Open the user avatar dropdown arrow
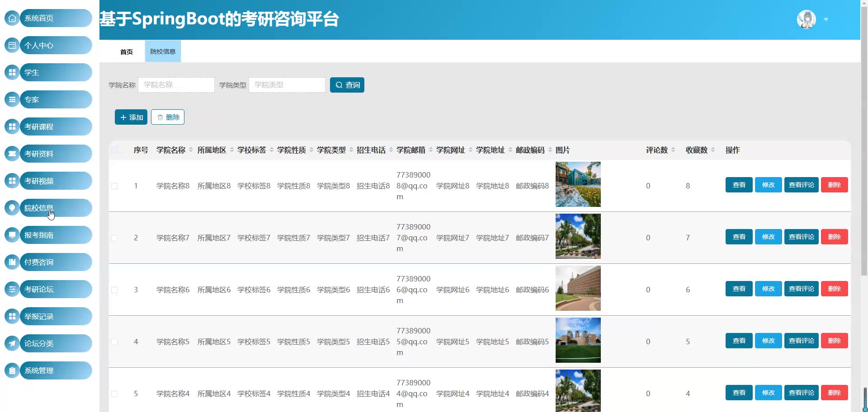 click(x=826, y=19)
